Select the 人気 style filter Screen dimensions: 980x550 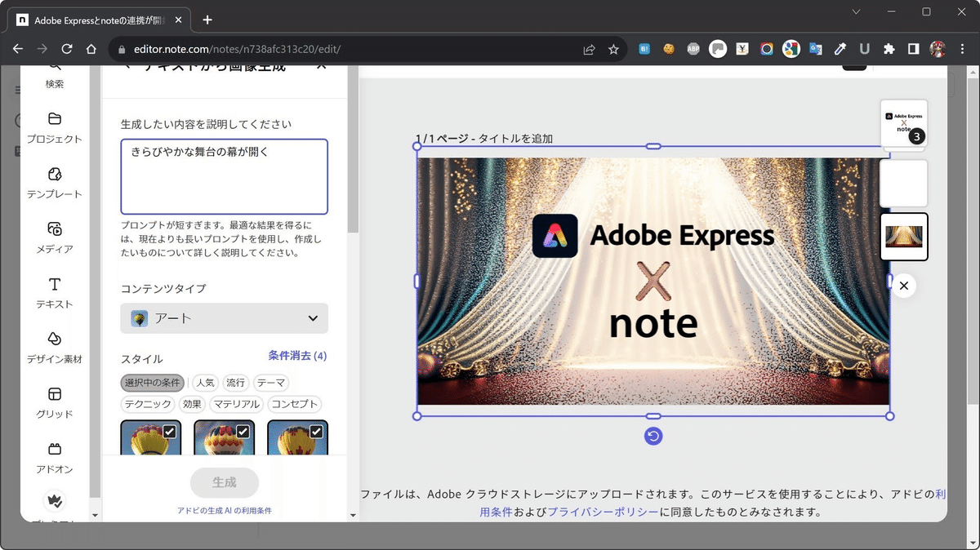(205, 383)
